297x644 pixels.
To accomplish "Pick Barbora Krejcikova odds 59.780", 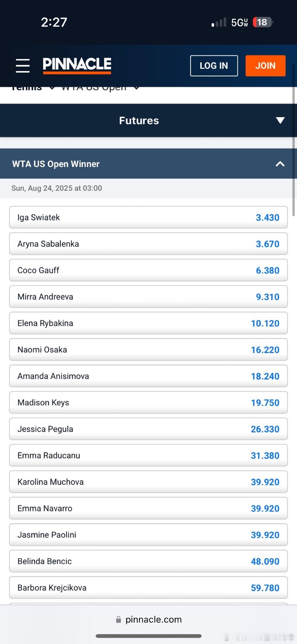I will click(x=148, y=588).
